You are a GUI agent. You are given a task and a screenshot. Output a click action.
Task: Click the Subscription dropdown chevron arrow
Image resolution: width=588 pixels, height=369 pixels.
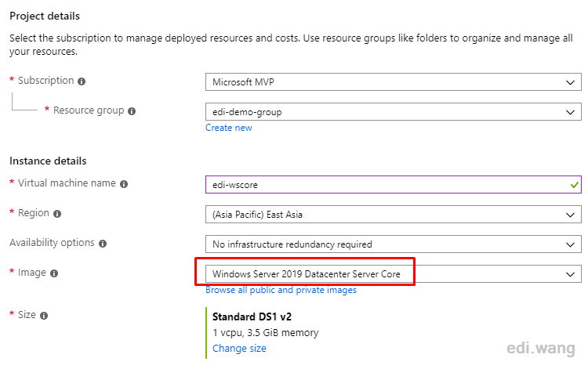(x=571, y=83)
